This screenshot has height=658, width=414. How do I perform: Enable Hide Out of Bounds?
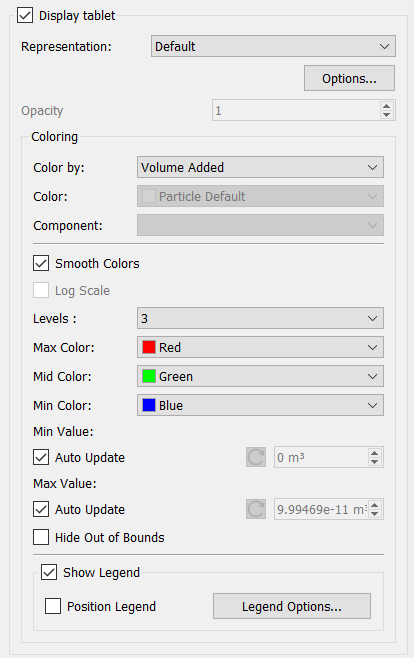point(41,537)
